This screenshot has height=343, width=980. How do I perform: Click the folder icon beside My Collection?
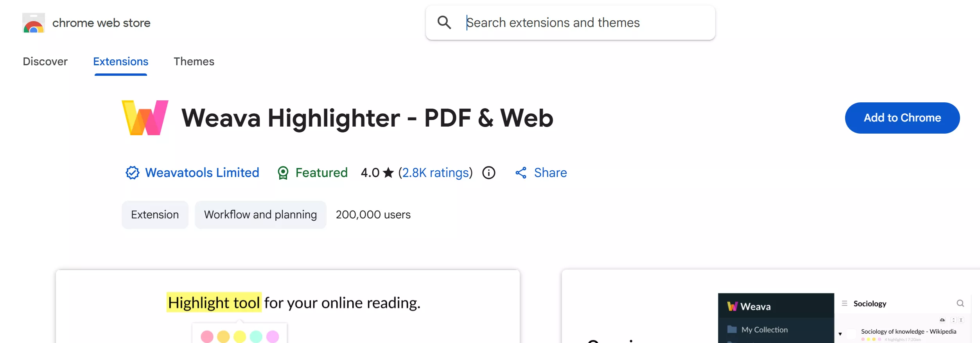pyautogui.click(x=732, y=329)
